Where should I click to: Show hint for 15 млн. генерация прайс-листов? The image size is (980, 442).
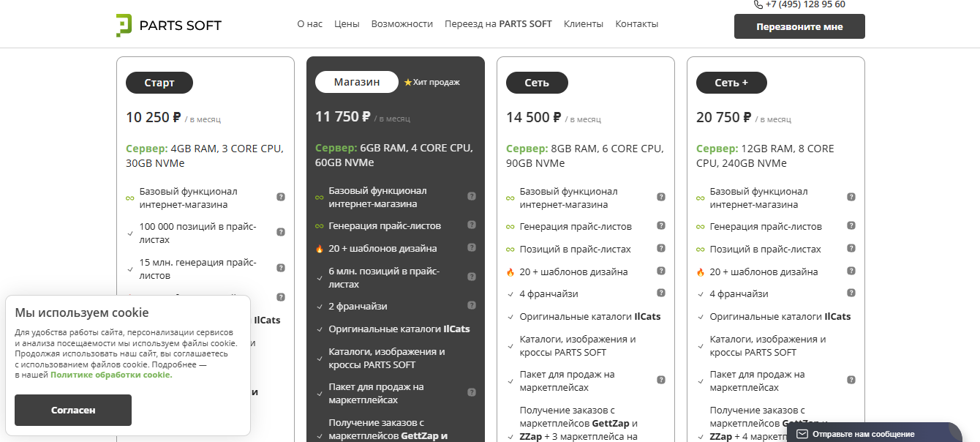point(280,268)
